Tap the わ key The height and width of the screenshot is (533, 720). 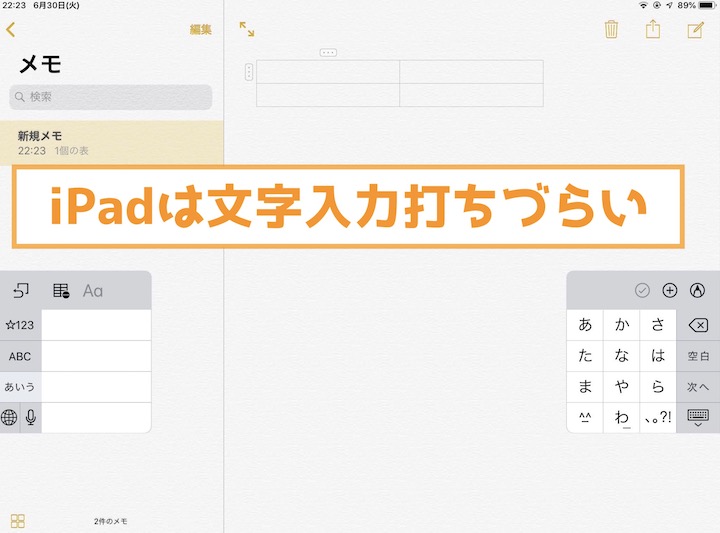[x=621, y=418]
